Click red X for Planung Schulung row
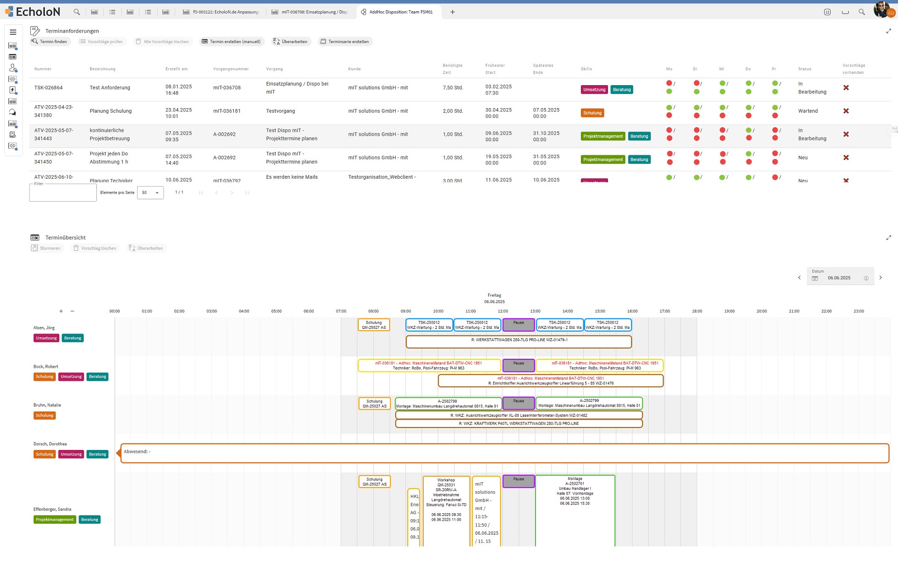Viewport: 898px width, 588px height. 846,111
